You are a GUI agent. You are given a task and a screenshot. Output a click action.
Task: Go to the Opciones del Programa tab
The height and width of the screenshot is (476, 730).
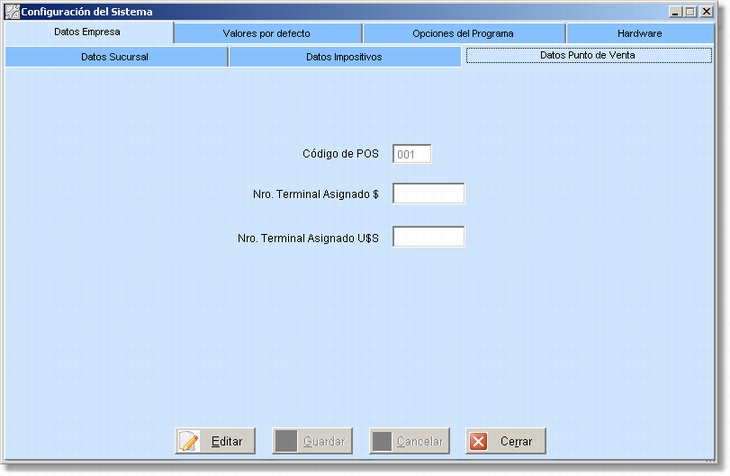tap(463, 34)
